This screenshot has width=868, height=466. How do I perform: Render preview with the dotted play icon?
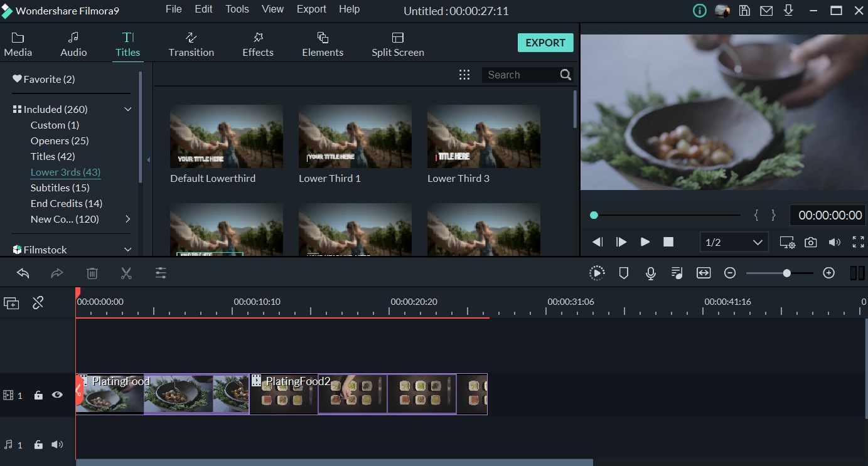click(x=597, y=273)
